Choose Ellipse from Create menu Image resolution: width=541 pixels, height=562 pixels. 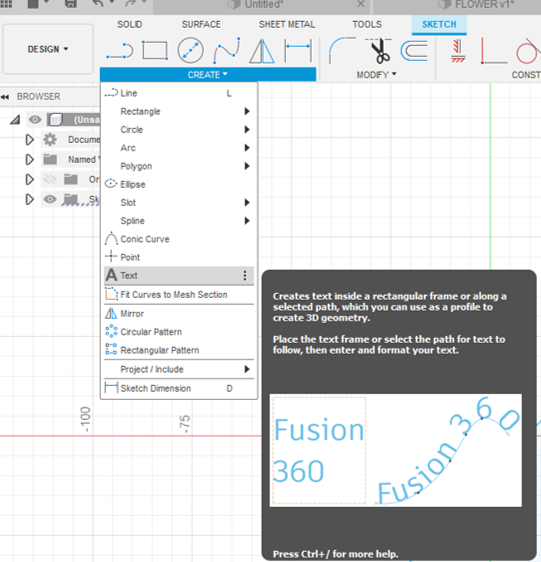[179, 185]
